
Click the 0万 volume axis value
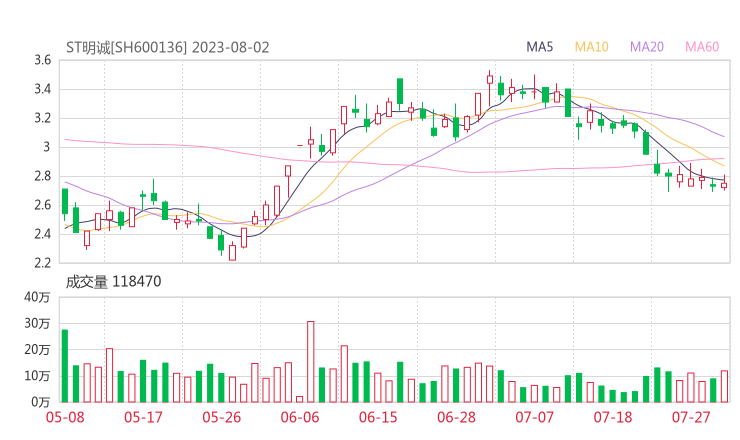click(x=41, y=402)
